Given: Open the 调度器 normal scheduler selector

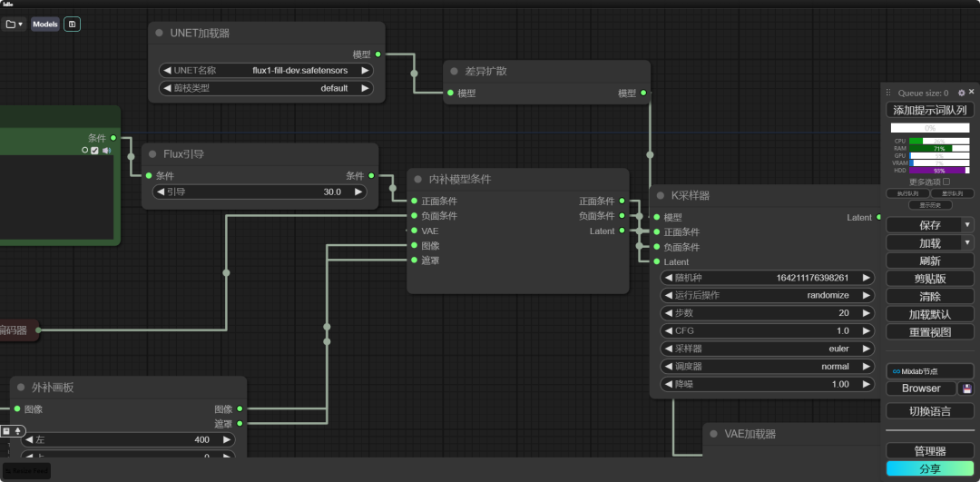Looking at the screenshot, I should click(x=768, y=367).
